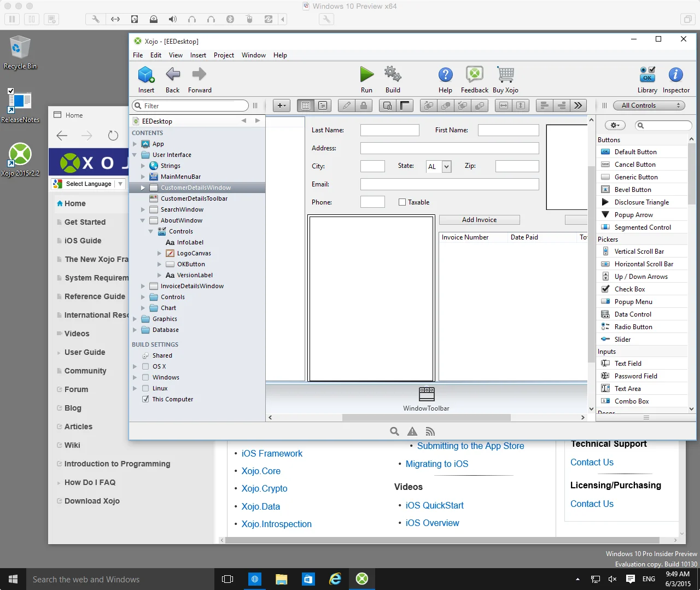Open the File menu

tap(138, 55)
